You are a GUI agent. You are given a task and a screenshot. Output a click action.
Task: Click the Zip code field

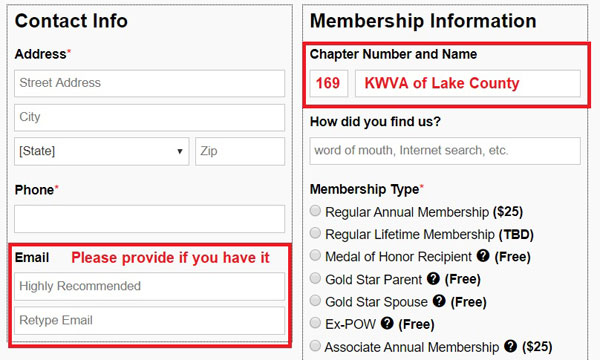point(240,151)
